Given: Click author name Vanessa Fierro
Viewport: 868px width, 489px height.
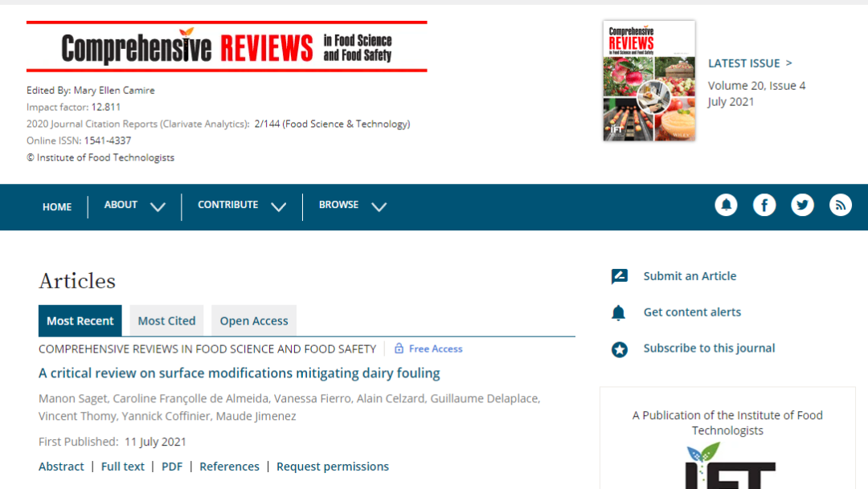Looking at the screenshot, I should (x=313, y=398).
